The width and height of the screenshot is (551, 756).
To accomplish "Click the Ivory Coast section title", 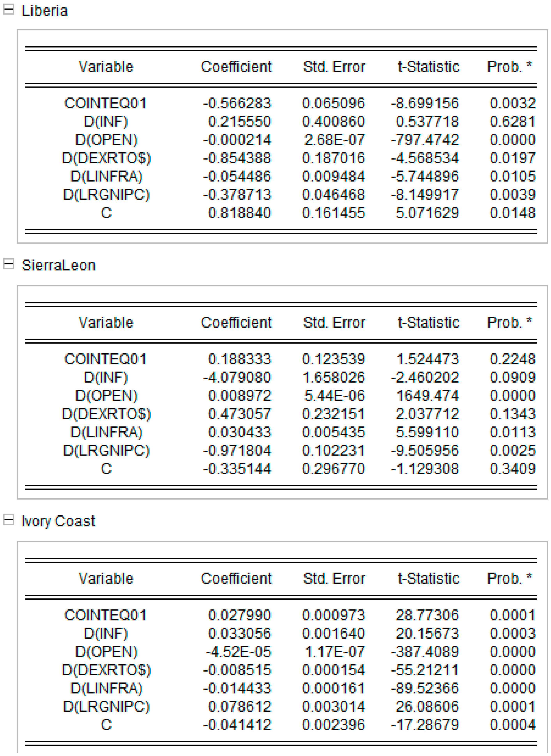I will pos(58,521).
